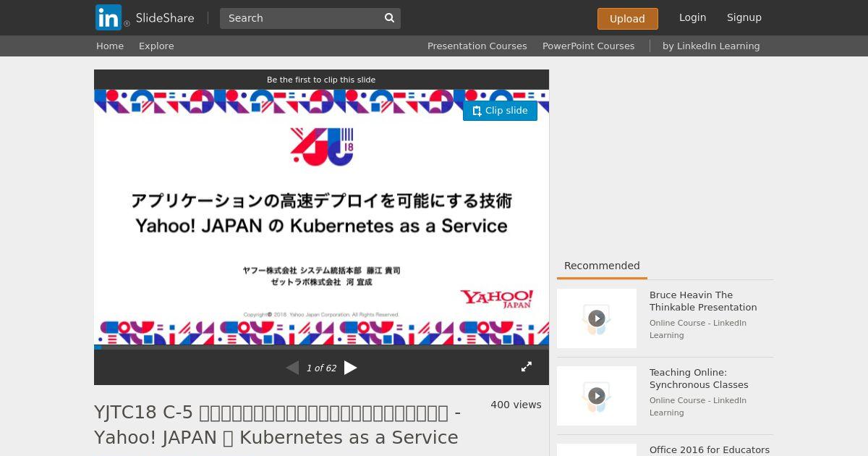Play Teaching Online course thumbnail
This screenshot has height=456, width=868.
point(597,396)
